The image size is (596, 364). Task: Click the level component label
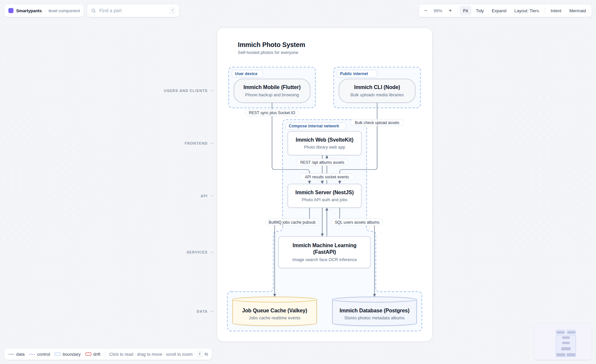click(64, 11)
